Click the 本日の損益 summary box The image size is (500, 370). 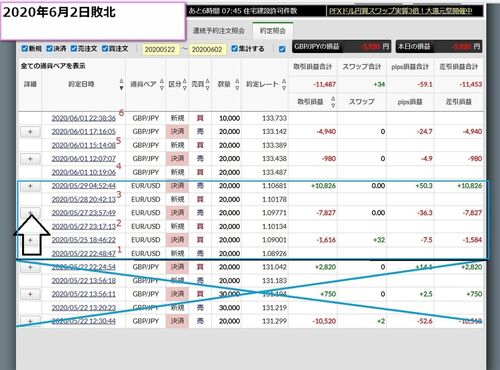tap(439, 46)
